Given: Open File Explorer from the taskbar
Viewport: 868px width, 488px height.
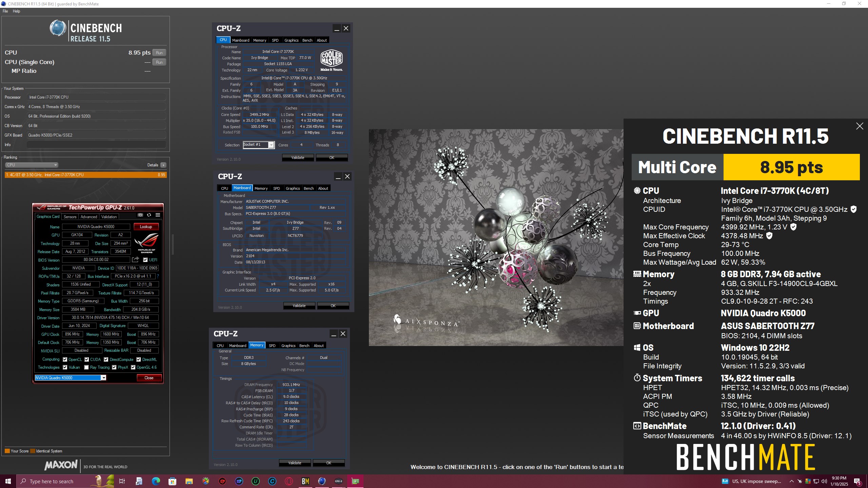Looking at the screenshot, I should 189,481.
